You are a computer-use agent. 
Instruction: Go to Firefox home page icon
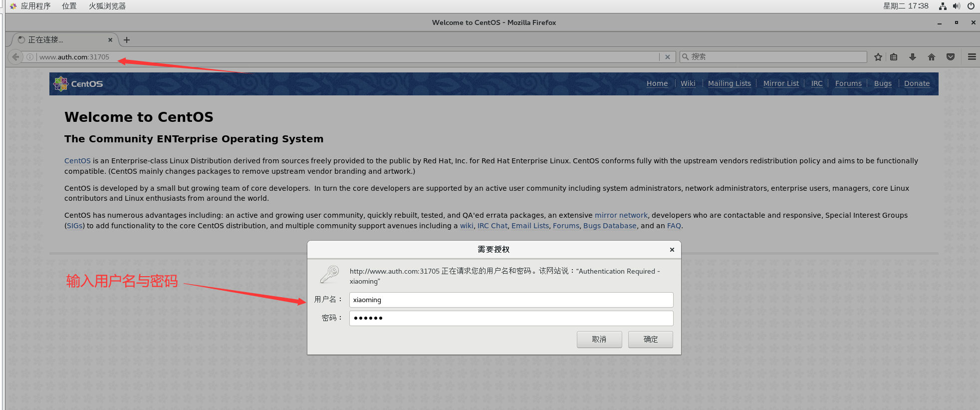[932, 57]
